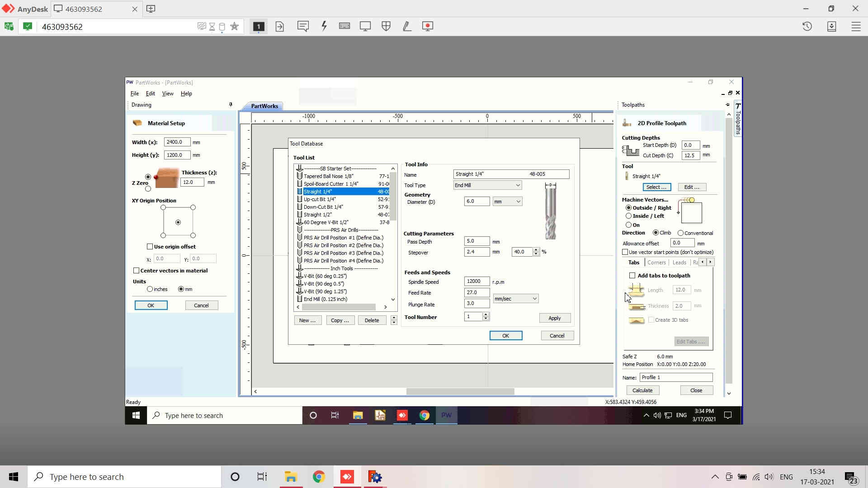Switch to Leads tab
This screenshot has width=868, height=488.
[x=679, y=263]
